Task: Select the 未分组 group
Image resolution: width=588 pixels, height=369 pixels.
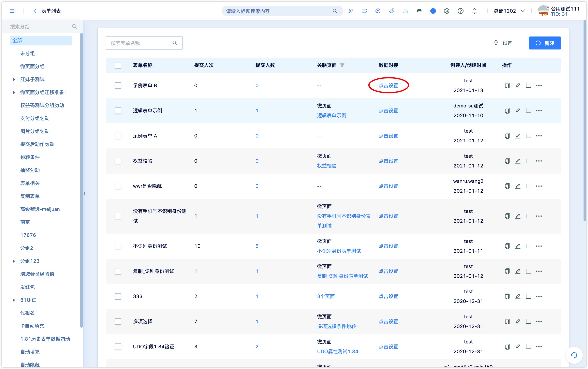Action: 27,54
